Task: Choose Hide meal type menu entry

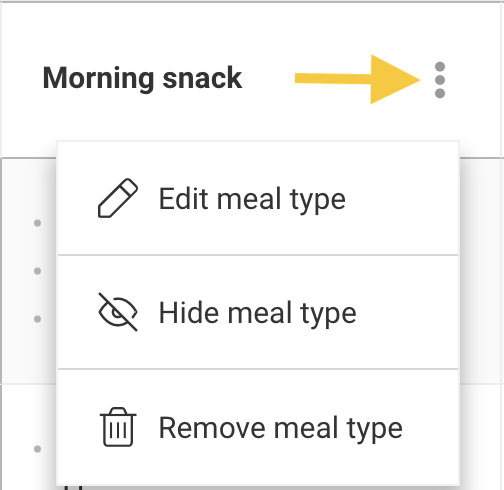Action: point(258,312)
